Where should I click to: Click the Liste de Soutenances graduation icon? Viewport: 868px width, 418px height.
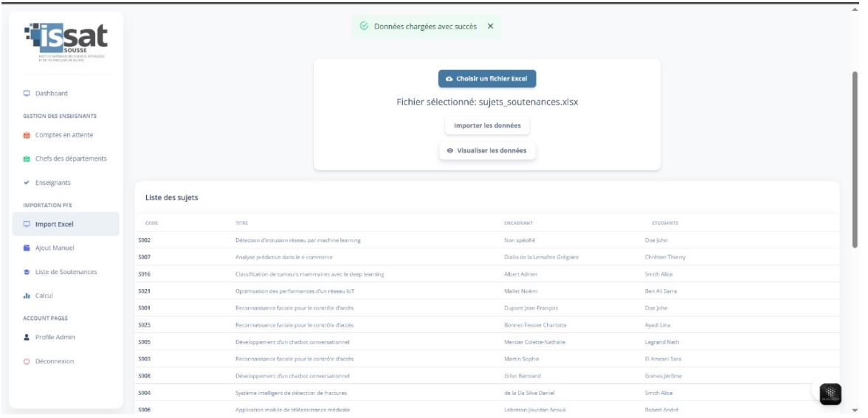point(27,272)
